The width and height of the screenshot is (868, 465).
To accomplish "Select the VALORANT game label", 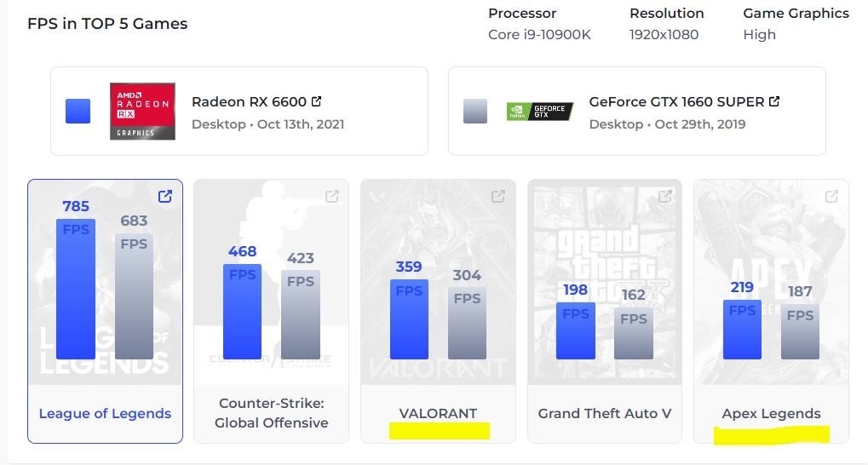I will pos(438,414).
